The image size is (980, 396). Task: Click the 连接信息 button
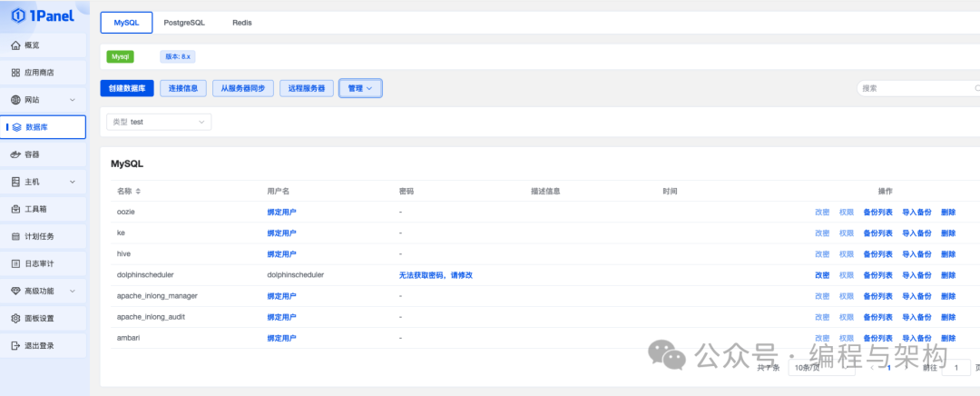[183, 88]
